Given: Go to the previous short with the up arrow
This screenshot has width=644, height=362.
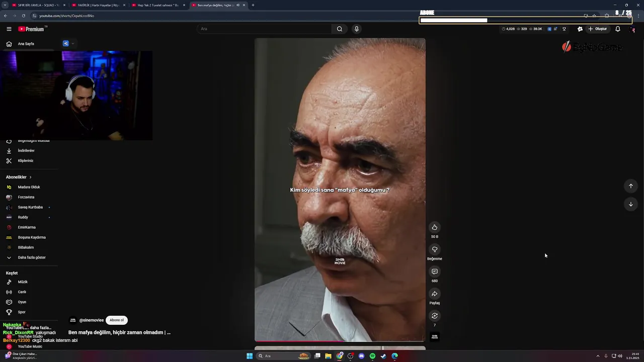Looking at the screenshot, I should pyautogui.click(x=631, y=186).
